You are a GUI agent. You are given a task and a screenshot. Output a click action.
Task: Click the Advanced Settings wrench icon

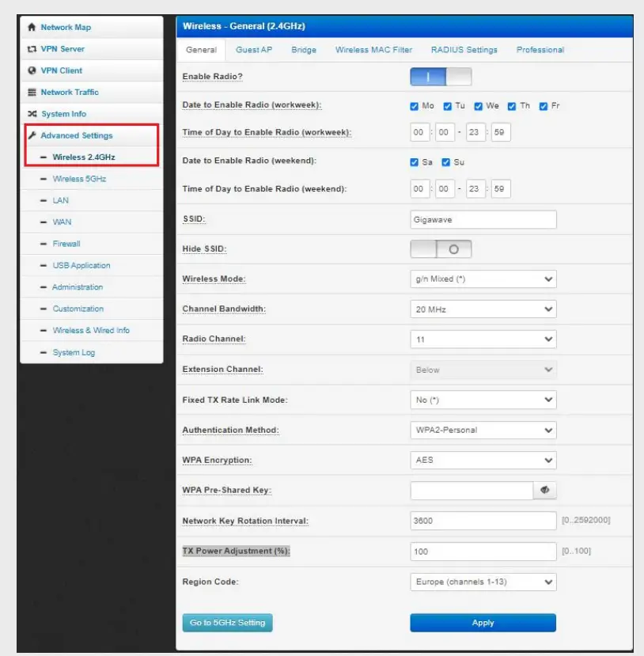coord(32,135)
